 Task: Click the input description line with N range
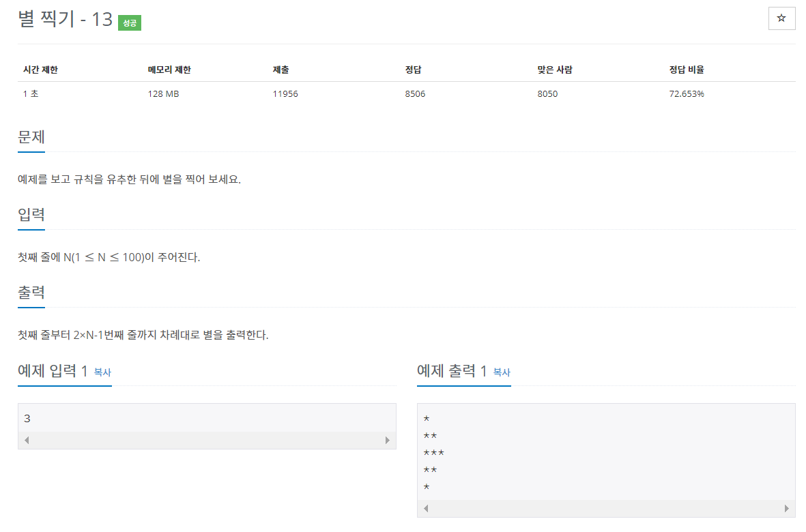(109, 257)
